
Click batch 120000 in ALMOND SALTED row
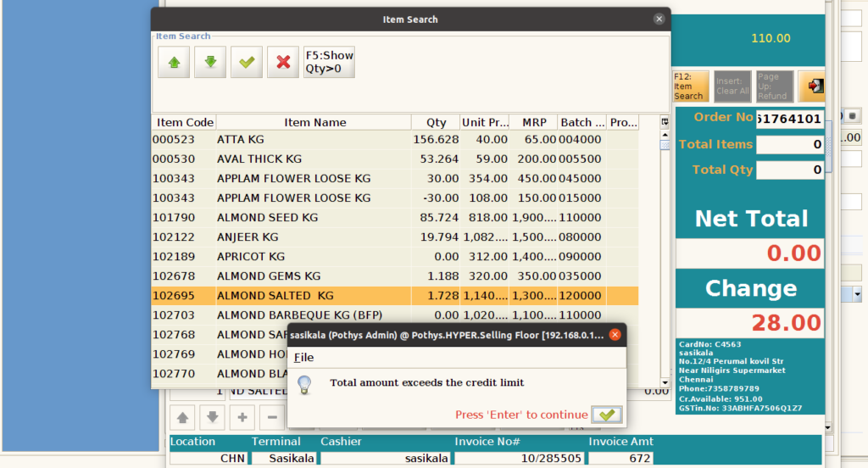coord(580,296)
